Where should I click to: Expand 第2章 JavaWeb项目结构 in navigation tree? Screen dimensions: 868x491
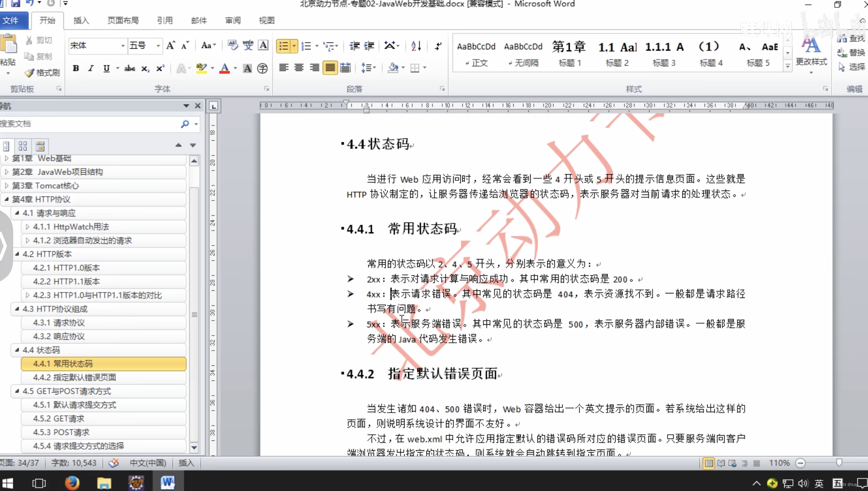click(6, 172)
